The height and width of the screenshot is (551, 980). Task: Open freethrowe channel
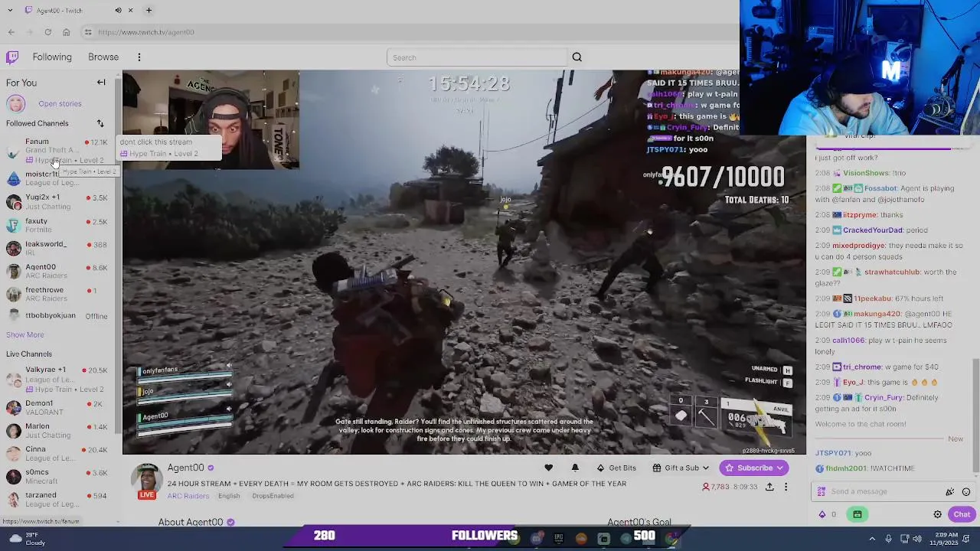(57, 294)
